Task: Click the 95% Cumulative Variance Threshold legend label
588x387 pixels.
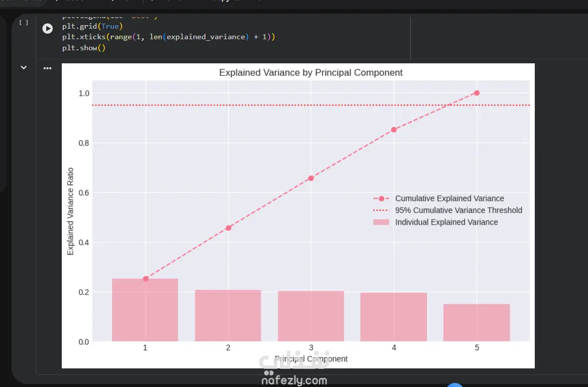Action: (458, 211)
